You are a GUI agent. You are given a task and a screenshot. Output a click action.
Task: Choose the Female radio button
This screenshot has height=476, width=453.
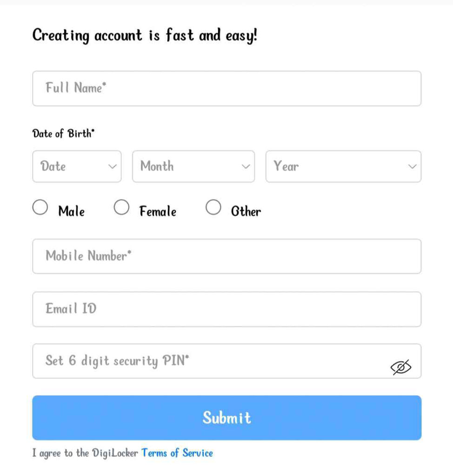pos(121,207)
